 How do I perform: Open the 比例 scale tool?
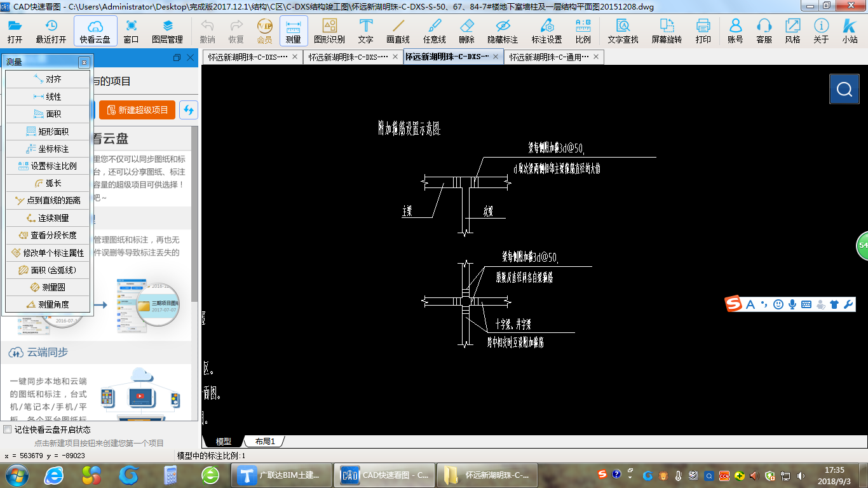click(583, 31)
